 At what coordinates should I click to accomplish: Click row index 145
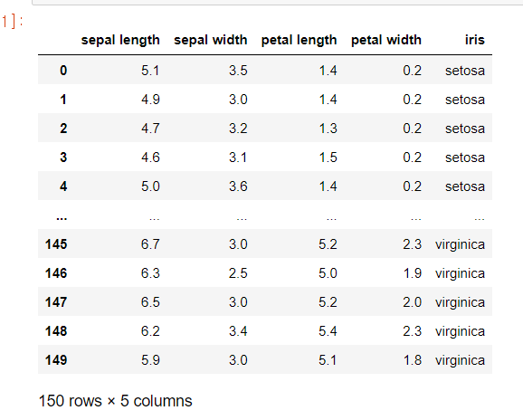(56, 244)
